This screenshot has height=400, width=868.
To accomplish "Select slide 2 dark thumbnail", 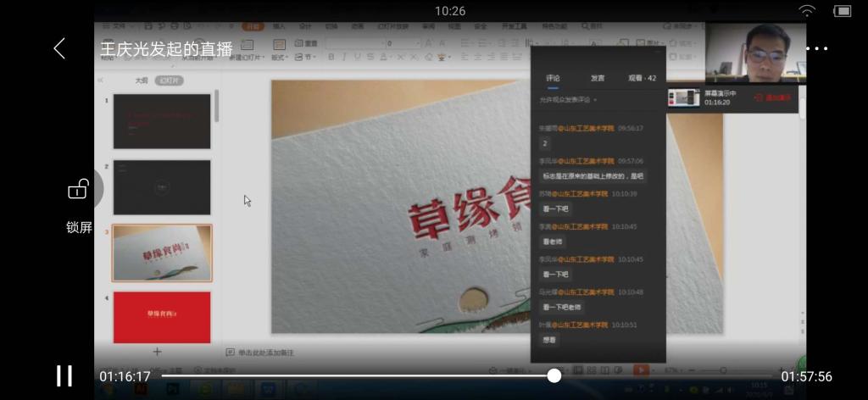I will pyautogui.click(x=162, y=187).
